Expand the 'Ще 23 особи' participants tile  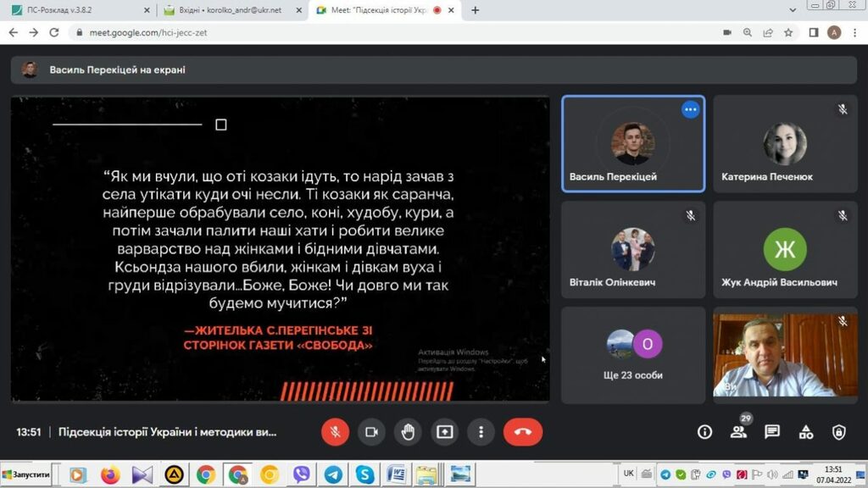coord(633,354)
